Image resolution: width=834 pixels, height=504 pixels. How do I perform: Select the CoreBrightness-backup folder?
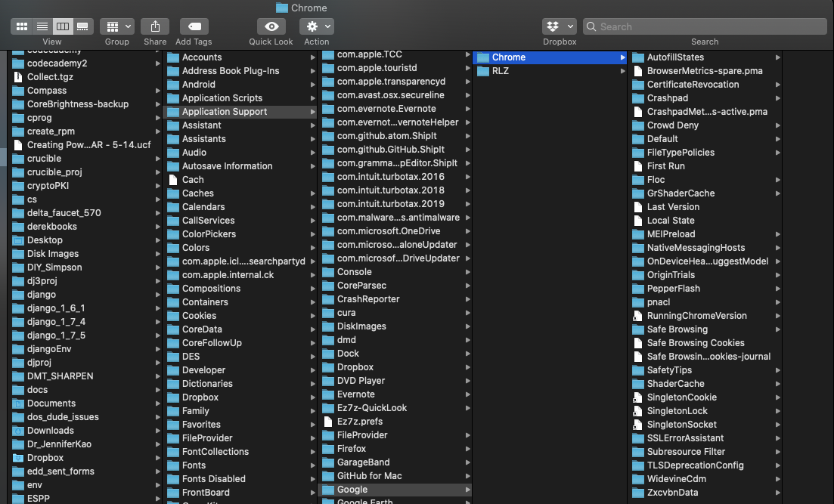tap(85, 104)
